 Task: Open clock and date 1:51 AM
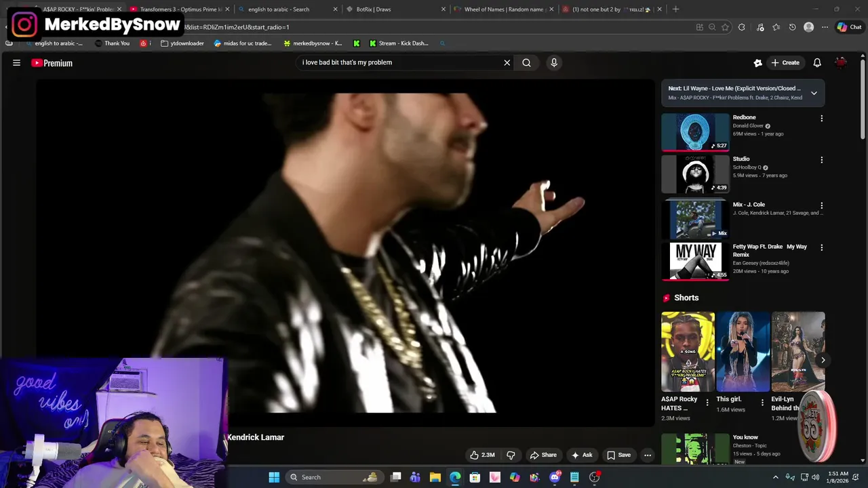(838, 477)
